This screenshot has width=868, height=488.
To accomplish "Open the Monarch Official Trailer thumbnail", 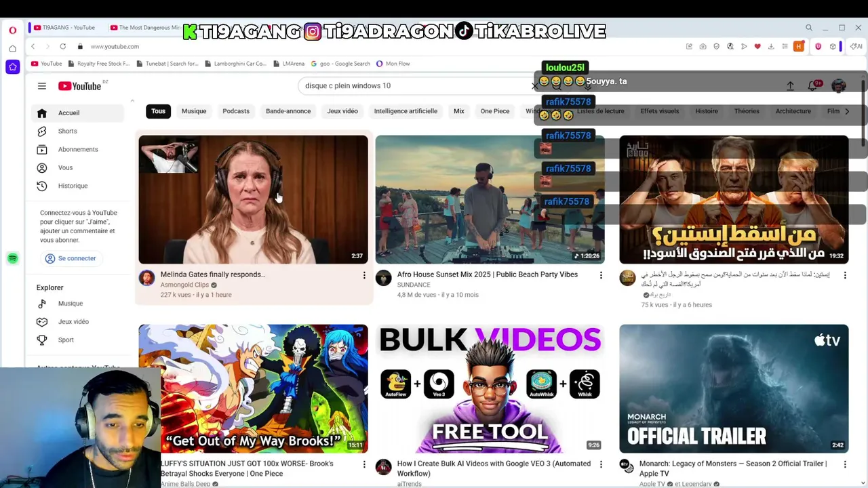I will tap(734, 388).
